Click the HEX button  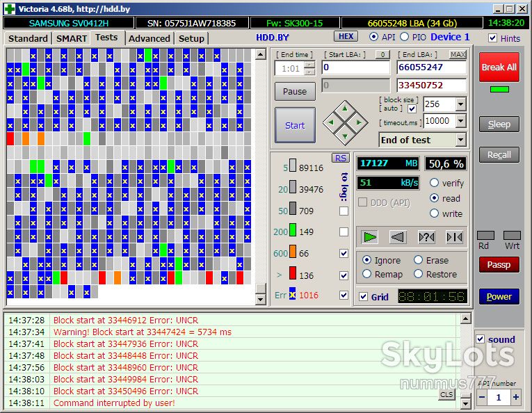point(346,36)
